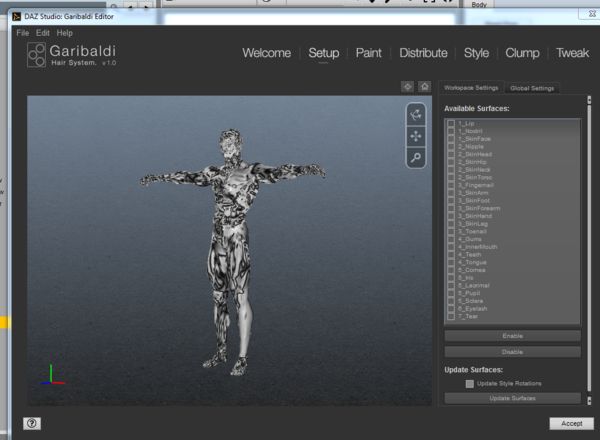The height and width of the screenshot is (440, 600).
Task: Open the Help menu
Action: tap(64, 33)
